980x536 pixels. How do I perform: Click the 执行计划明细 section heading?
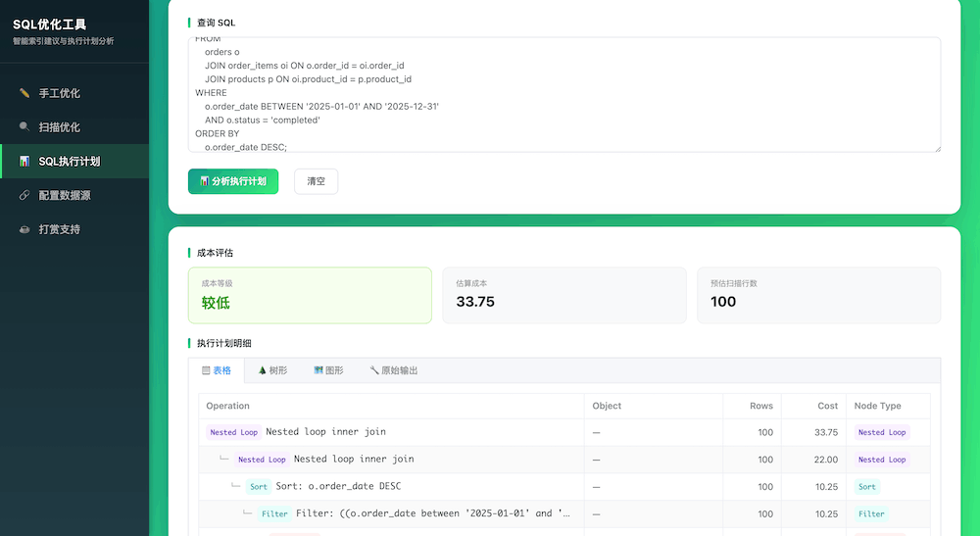[224, 343]
